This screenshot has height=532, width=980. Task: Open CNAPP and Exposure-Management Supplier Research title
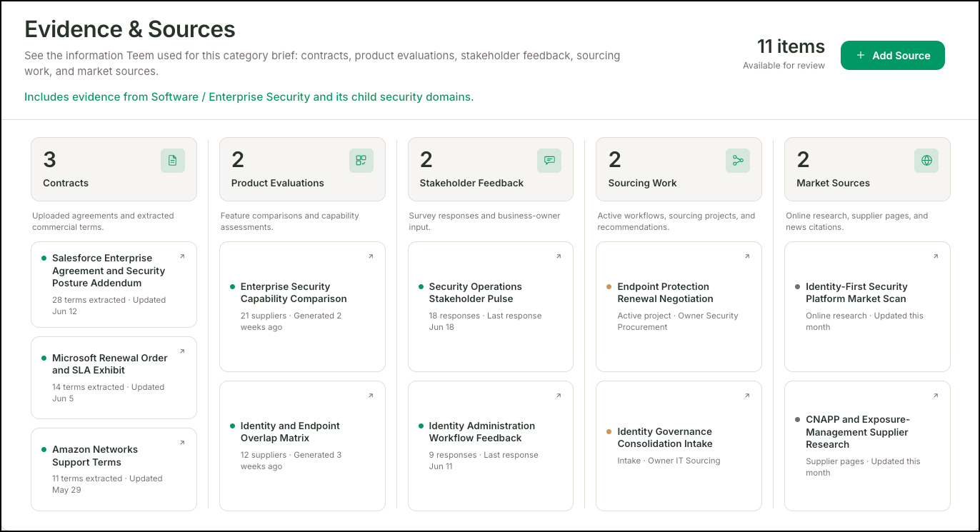(858, 432)
